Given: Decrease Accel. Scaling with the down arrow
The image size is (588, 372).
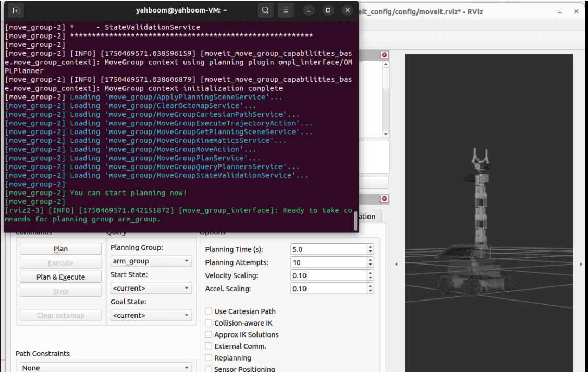Looking at the screenshot, I should (x=371, y=291).
